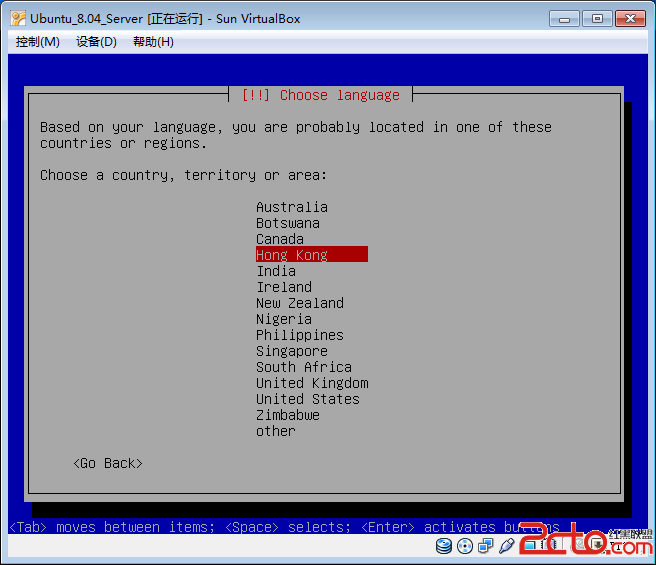This screenshot has height=565, width=656.
Task: Select India in the country list
Action: [276, 271]
